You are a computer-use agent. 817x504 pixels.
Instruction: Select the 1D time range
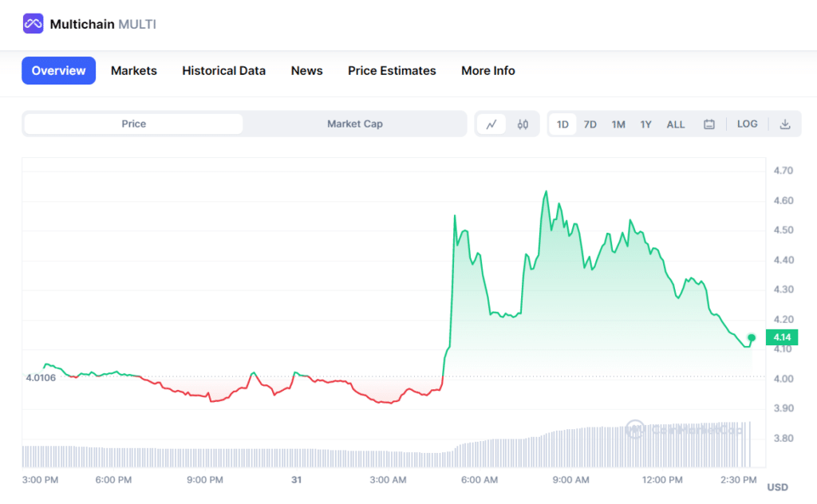pyautogui.click(x=562, y=124)
